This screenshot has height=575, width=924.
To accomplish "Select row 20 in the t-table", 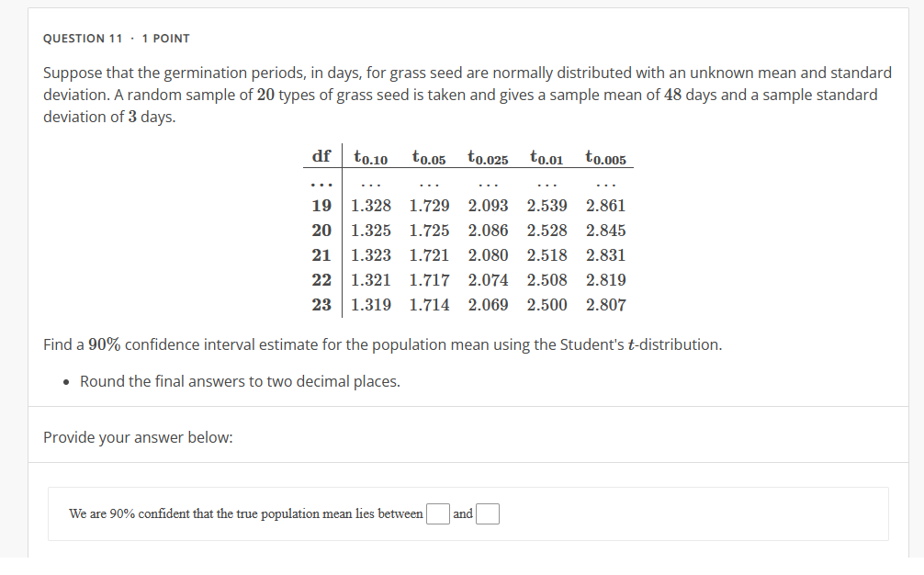I will coord(321,230).
